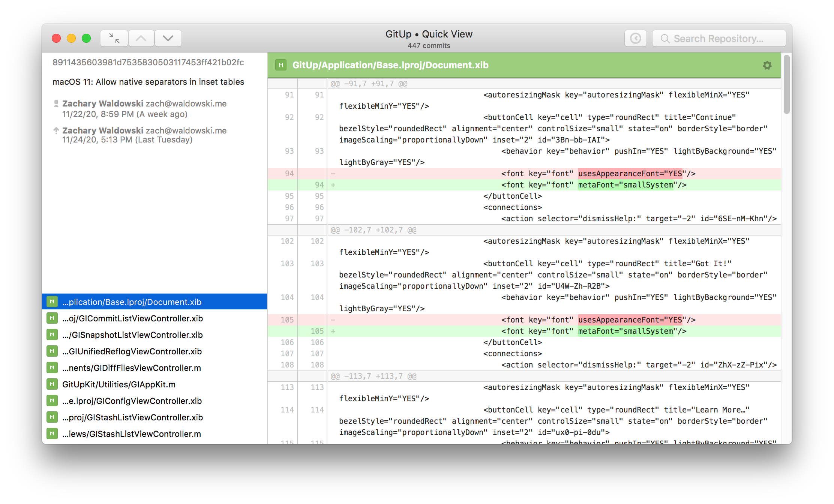
Task: Click the diff pane vertical scrollbar
Action: click(786, 84)
